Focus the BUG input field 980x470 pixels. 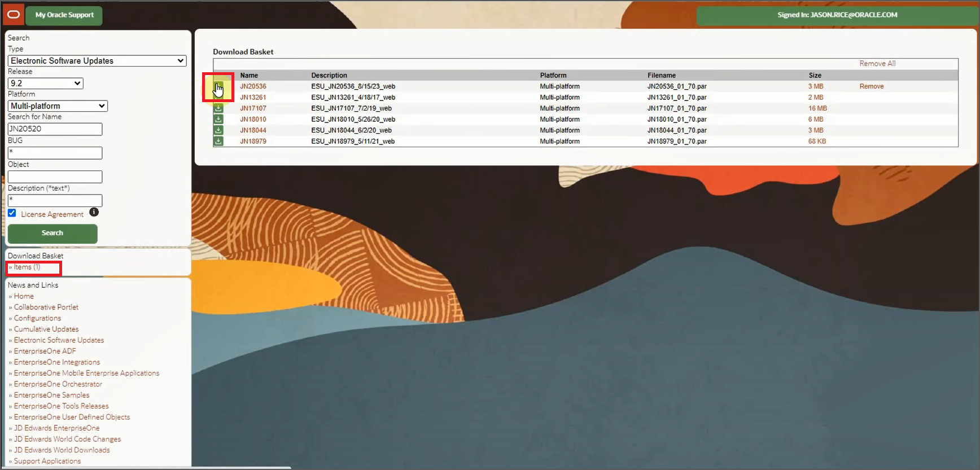pyautogui.click(x=55, y=153)
